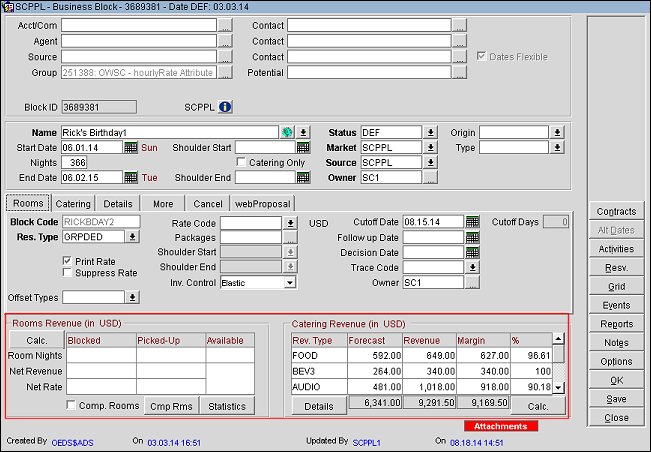Open the Start Date calendar picker
Image resolution: width=651 pixels, height=452 pixels.
coord(130,147)
